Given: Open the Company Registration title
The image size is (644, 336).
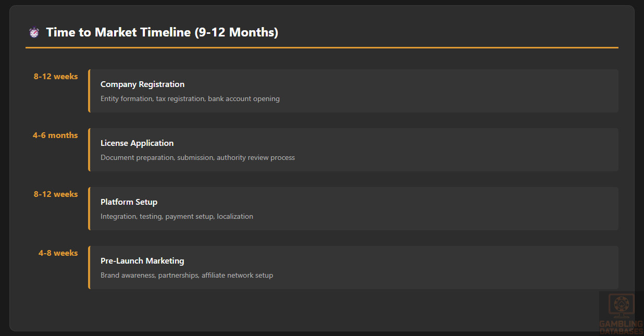Looking at the screenshot, I should (x=142, y=84).
